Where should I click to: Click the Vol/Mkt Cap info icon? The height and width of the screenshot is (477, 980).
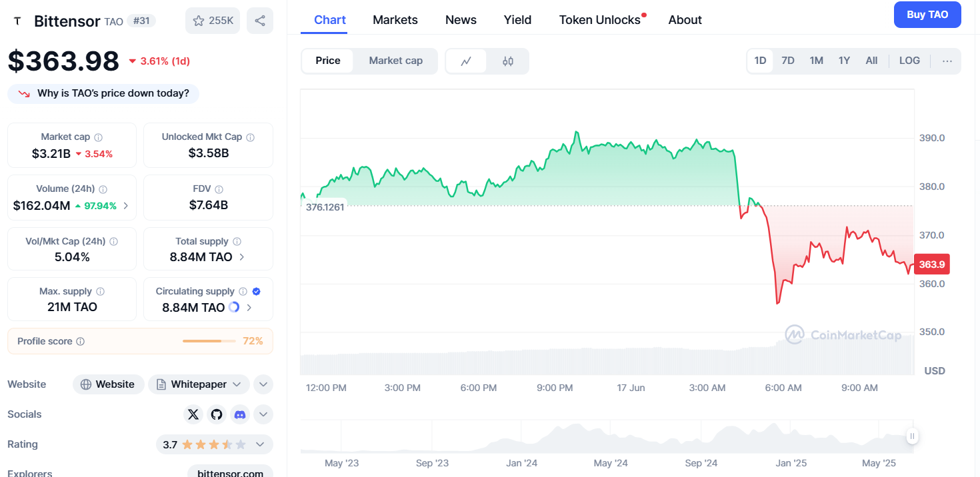pos(114,242)
